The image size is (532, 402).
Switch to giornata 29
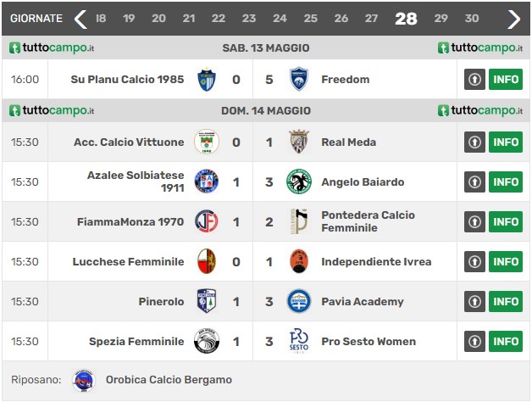[441, 19]
